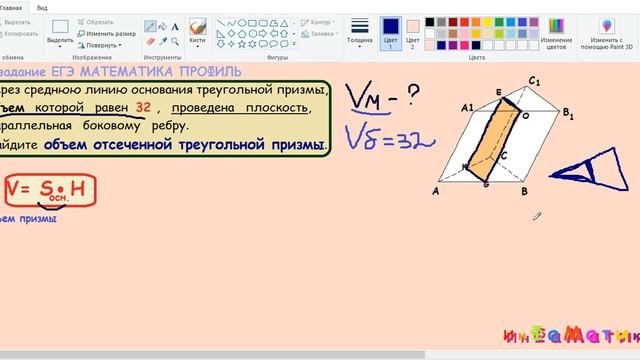The image size is (640, 360).
Task: Pick the purple color swatch in the top row
Action: (534, 22)
